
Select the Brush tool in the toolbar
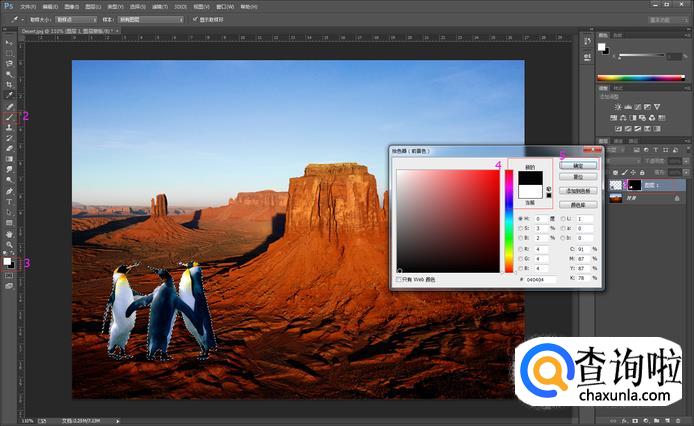point(10,118)
